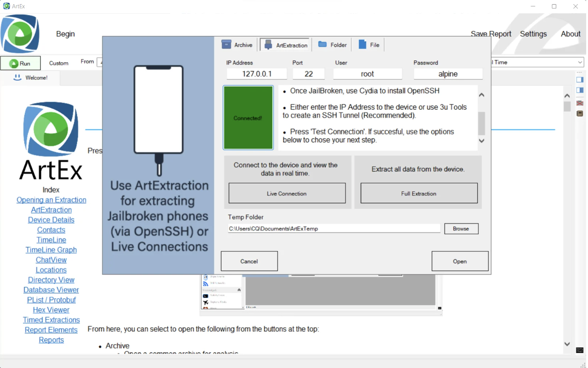Image resolution: width=588 pixels, height=368 pixels.
Task: Click the instructions text box scrollbar thumb
Action: pyautogui.click(x=481, y=123)
